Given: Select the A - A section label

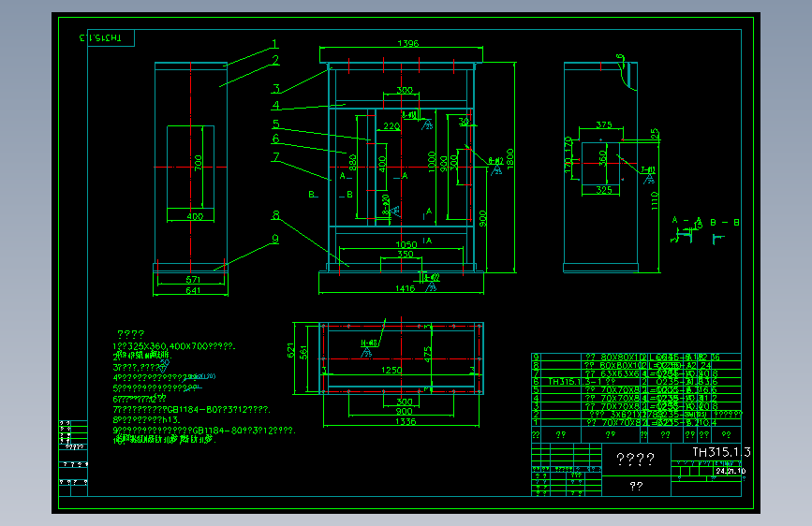Looking at the screenshot, I should 687,221.
